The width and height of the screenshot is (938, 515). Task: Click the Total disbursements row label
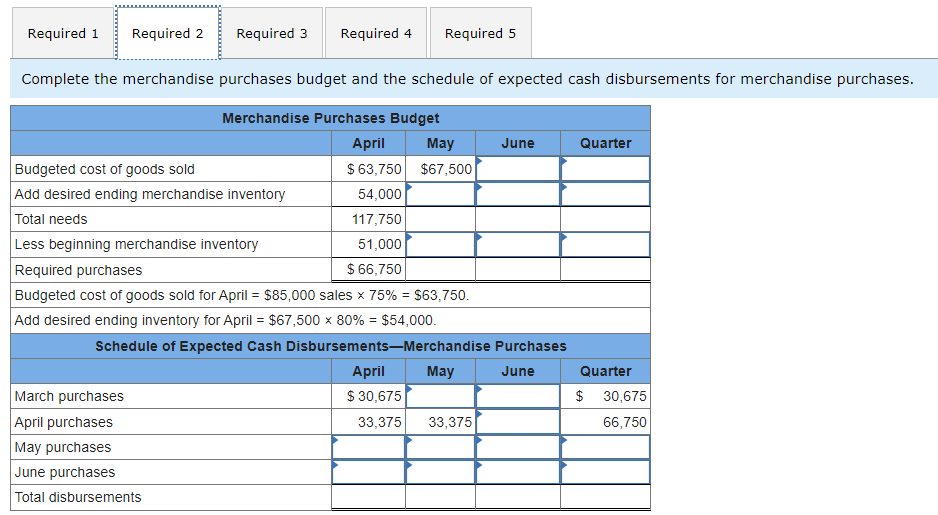[78, 497]
